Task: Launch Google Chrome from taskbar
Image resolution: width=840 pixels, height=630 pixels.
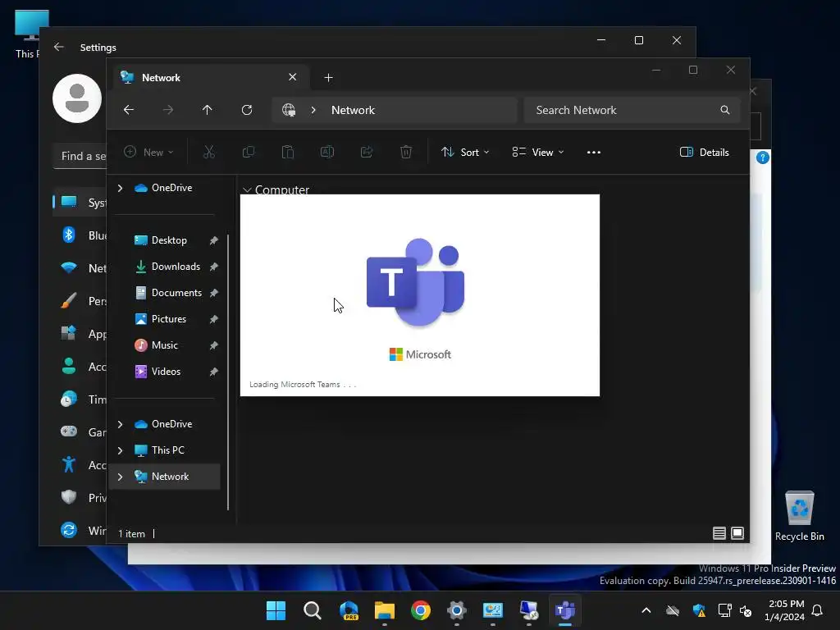Action: click(x=421, y=610)
